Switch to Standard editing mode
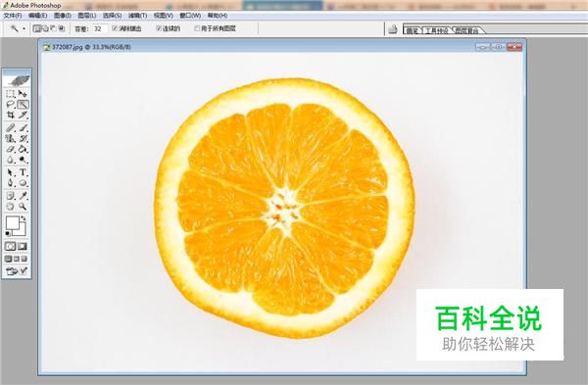This screenshot has height=385, width=588. point(10,246)
